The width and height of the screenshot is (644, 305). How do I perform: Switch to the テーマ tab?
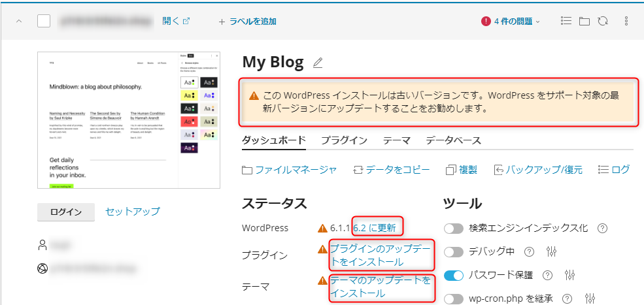396,140
